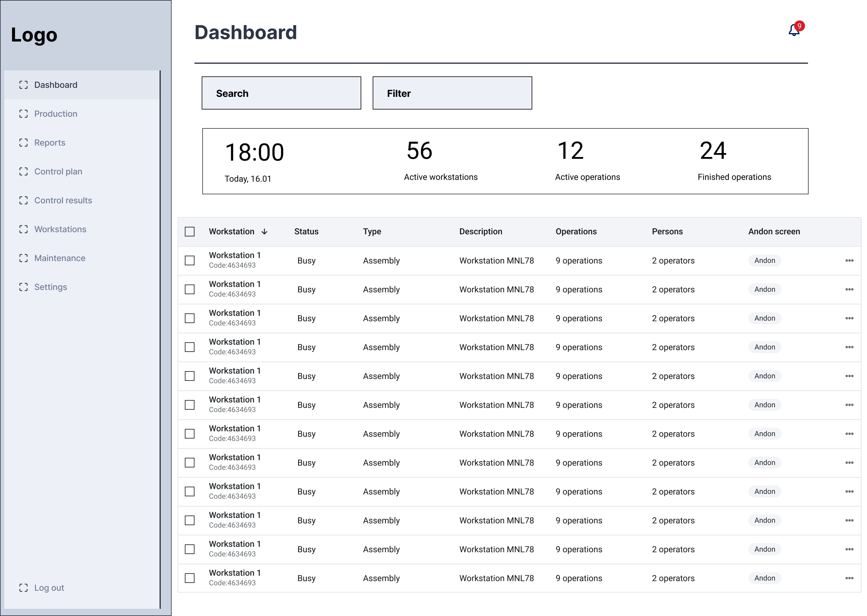Open the ellipsis menu on the first row
The image size is (867, 616).
(x=850, y=260)
